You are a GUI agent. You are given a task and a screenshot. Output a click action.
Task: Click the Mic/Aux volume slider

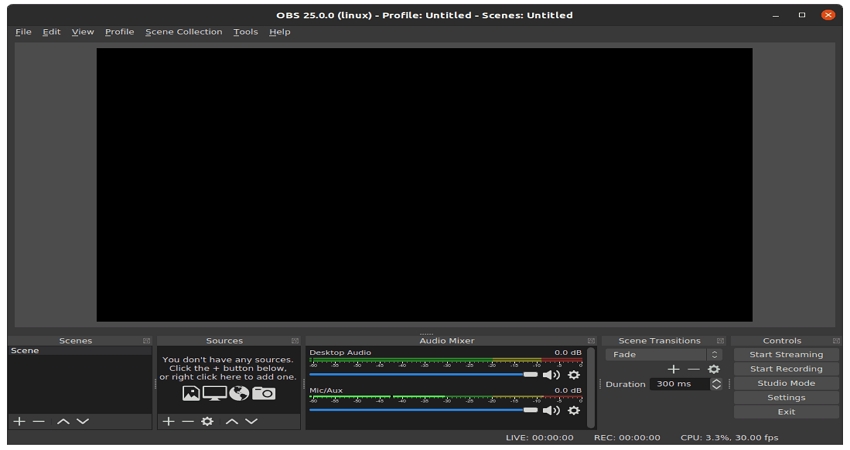coord(423,410)
